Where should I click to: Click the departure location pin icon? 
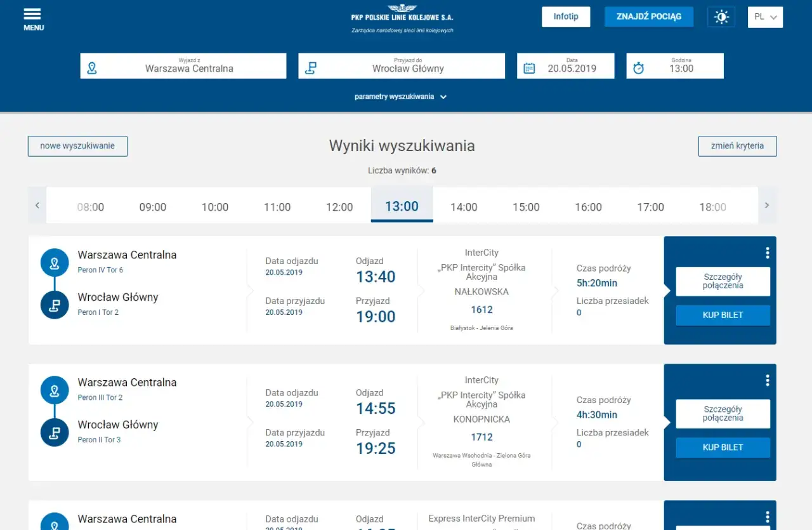pos(91,65)
